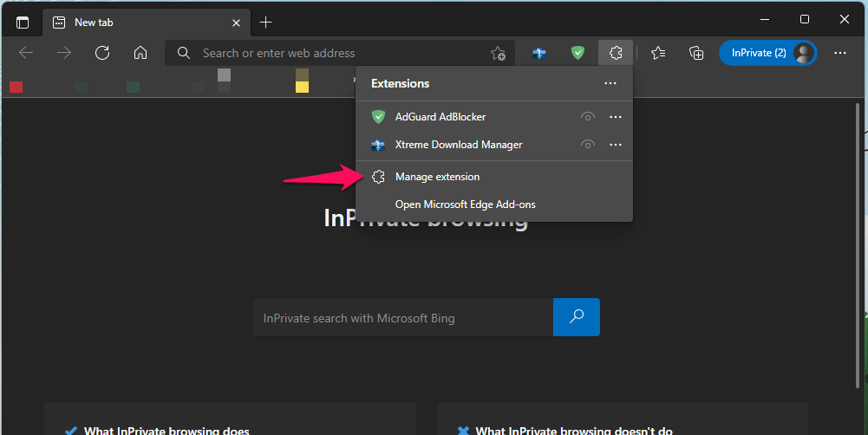Open the Favorites list icon
This screenshot has height=435, width=868.
(658, 53)
